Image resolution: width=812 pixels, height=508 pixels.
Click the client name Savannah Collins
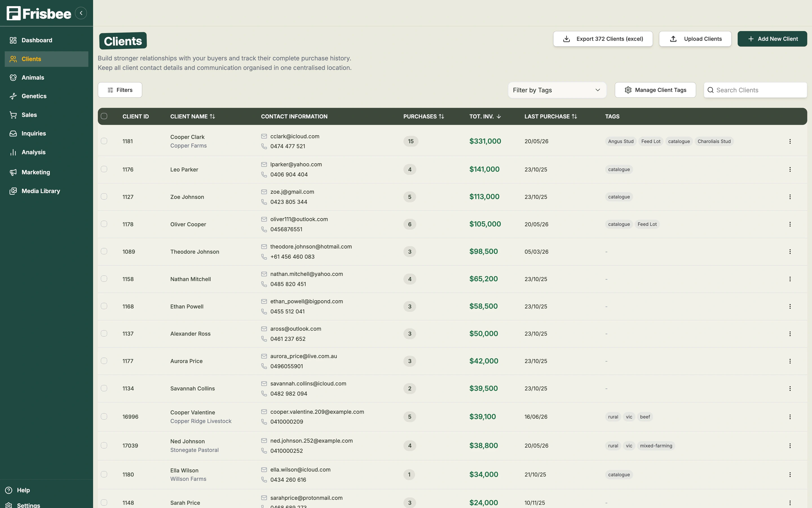(192, 388)
